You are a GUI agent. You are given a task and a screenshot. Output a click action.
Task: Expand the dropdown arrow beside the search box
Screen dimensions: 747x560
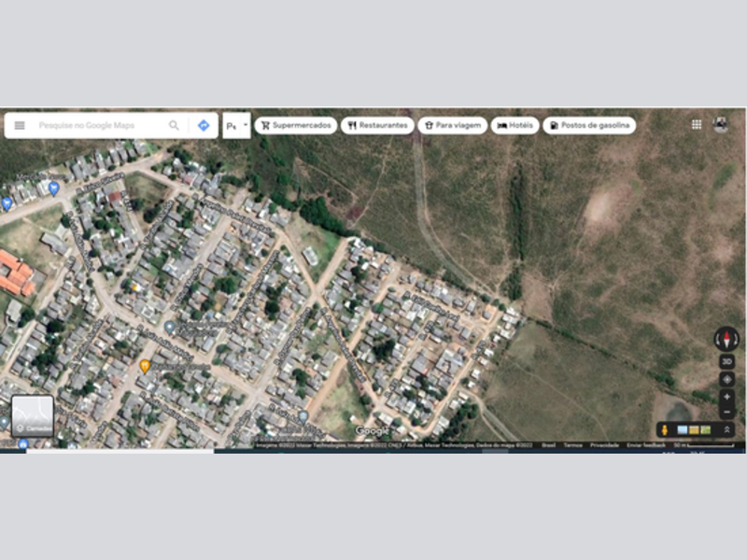pos(246,125)
